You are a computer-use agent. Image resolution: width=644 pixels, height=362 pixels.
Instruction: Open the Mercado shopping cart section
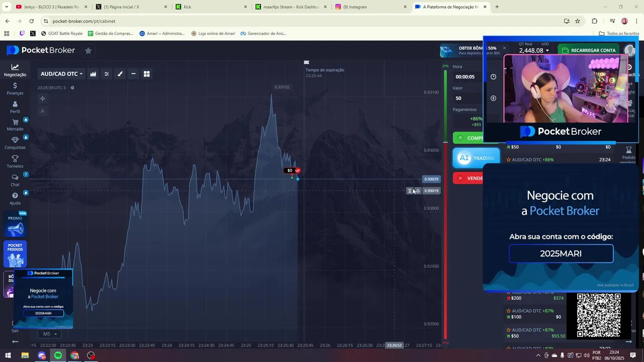15,125
